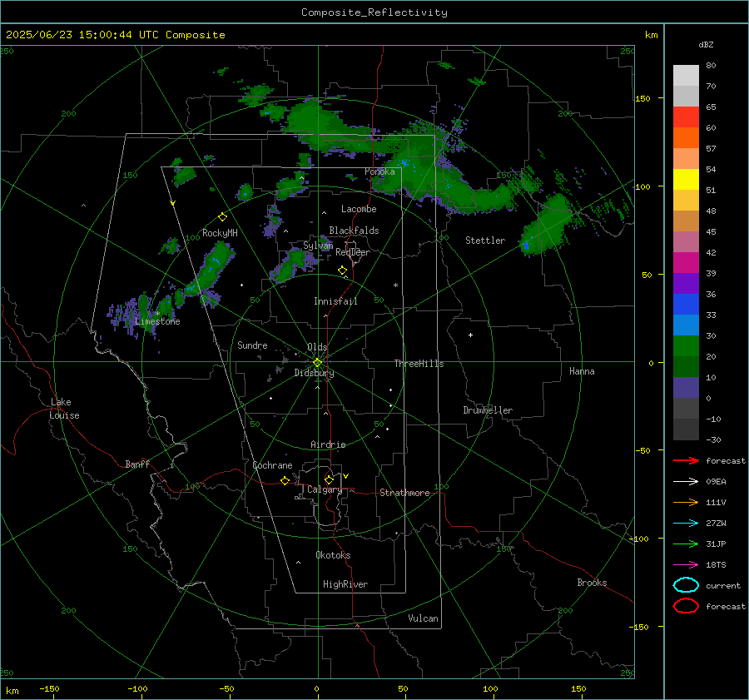Click the Sylvan label
The height and width of the screenshot is (700, 749).
pyautogui.click(x=318, y=245)
